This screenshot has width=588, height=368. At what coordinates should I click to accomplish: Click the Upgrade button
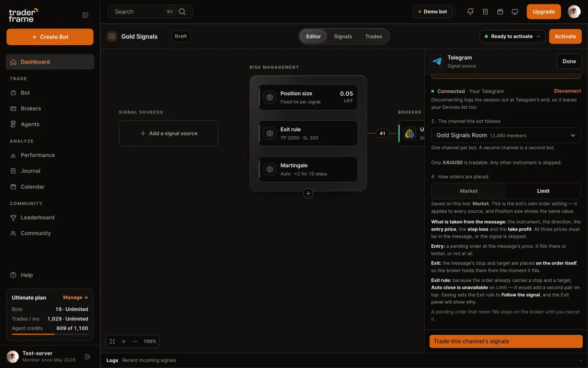(x=544, y=12)
